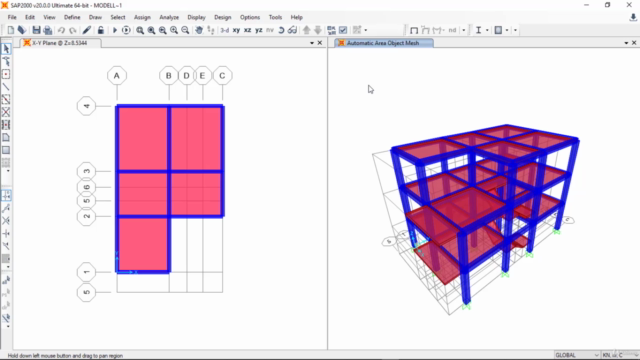The image size is (640, 360).
Task: Switch to Automatic Area Object Mesh tab
Action: click(x=383, y=43)
